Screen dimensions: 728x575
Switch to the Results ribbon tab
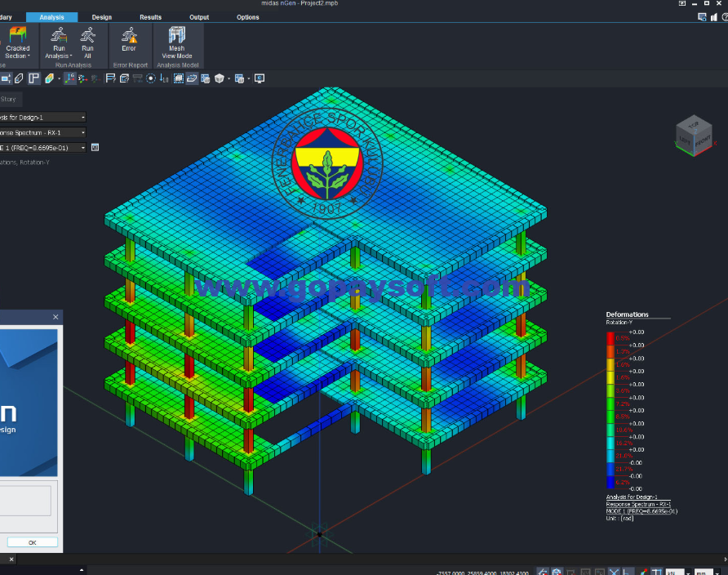pos(150,17)
